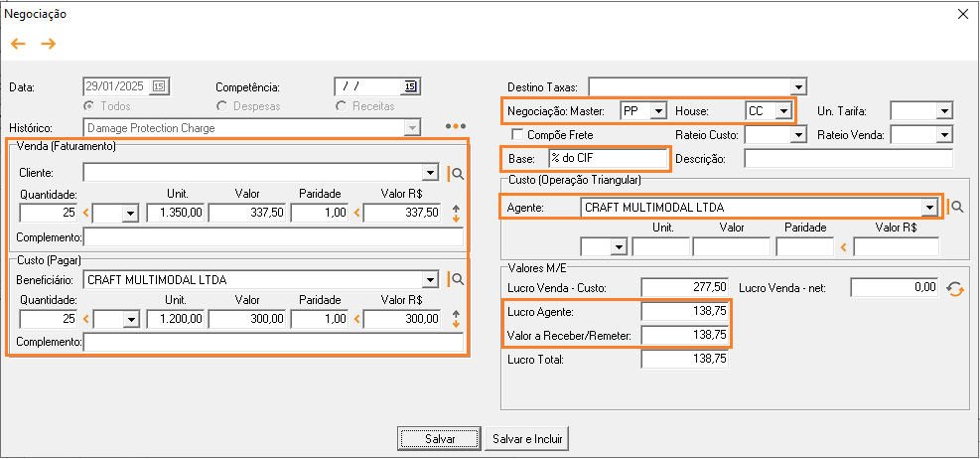Click the Lucro Agente value field
Screen dimensions: 980x459
click(x=685, y=311)
